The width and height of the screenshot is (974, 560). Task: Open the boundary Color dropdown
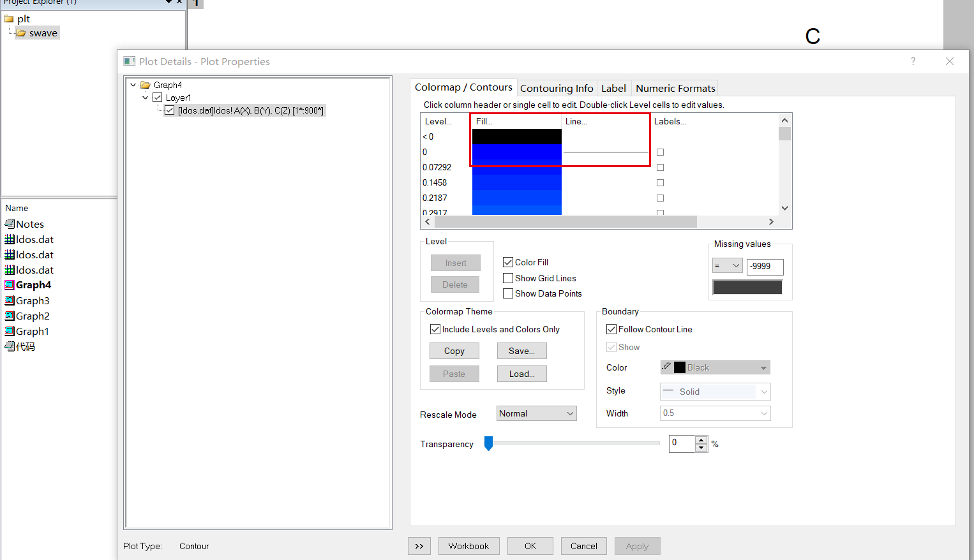pos(716,367)
